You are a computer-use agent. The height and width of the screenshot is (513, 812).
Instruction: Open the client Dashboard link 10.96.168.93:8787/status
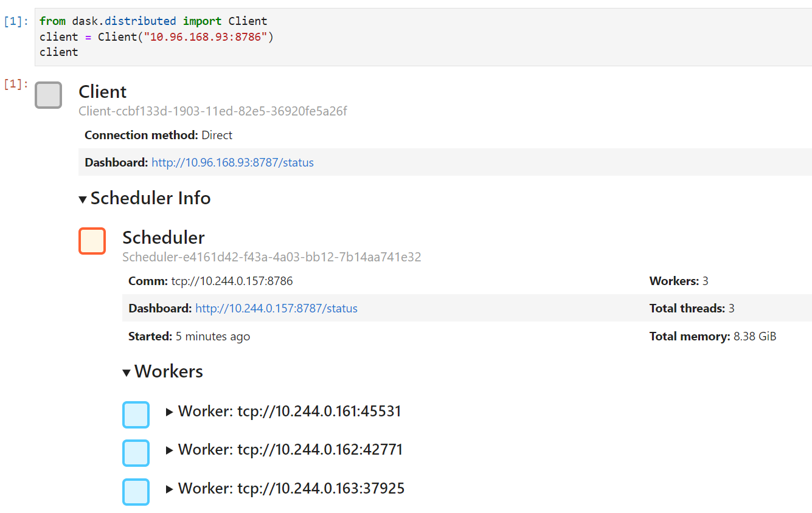tap(232, 162)
